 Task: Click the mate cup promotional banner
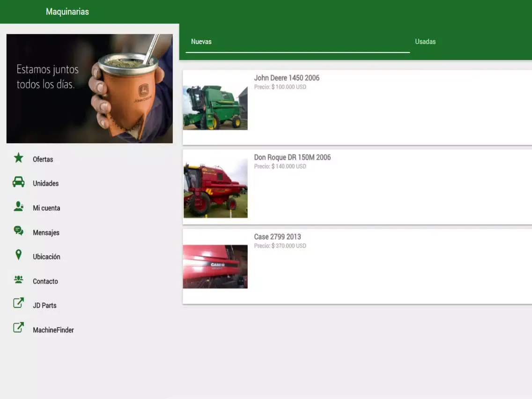pos(89,89)
